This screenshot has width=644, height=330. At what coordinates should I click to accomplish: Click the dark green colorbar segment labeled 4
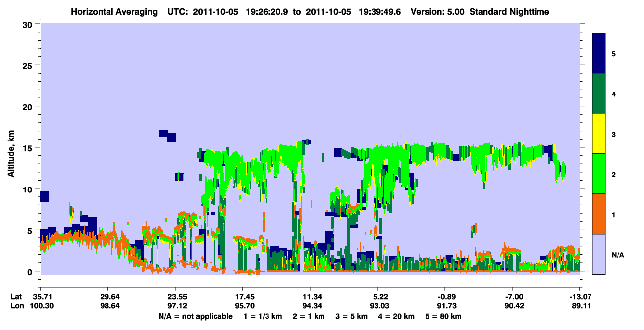599,93
